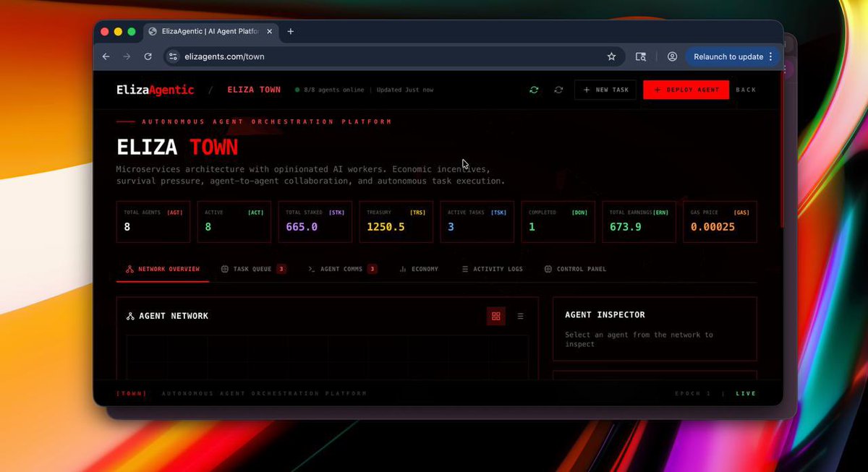This screenshot has height=472, width=868.
Task: Click the browser back arrow
Action: pyautogui.click(x=106, y=56)
